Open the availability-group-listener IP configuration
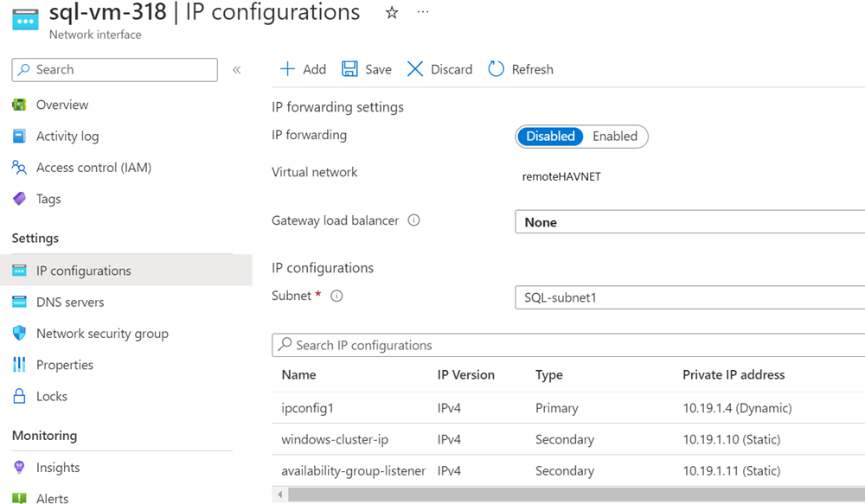 [353, 471]
